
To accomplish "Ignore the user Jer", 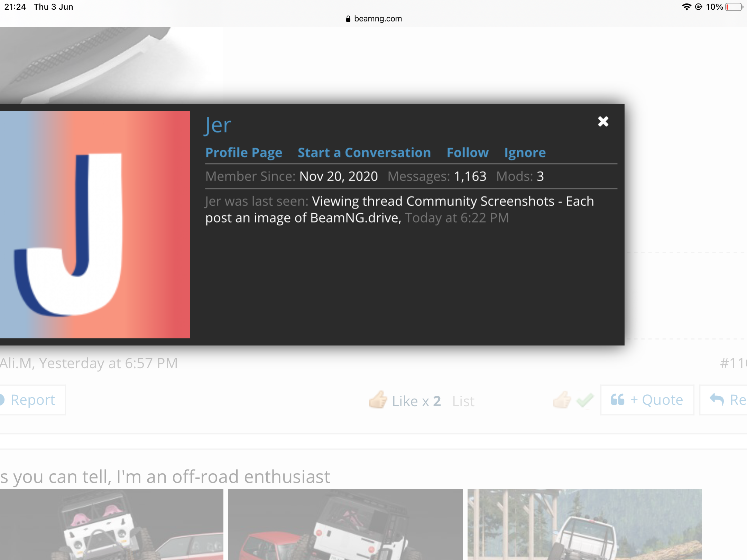I will pos(525,152).
